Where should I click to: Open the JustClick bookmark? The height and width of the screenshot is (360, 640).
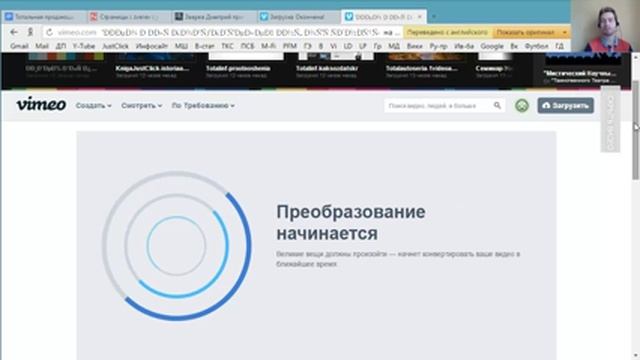click(x=115, y=46)
